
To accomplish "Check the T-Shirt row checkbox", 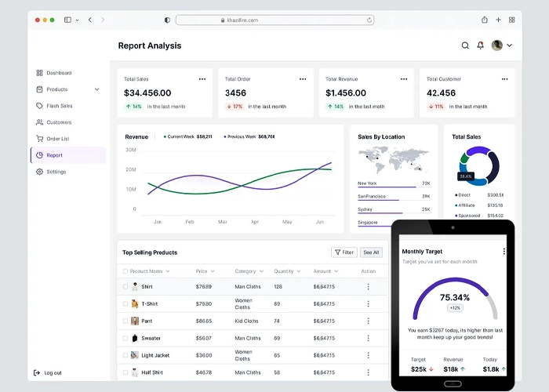I will [x=125, y=304].
